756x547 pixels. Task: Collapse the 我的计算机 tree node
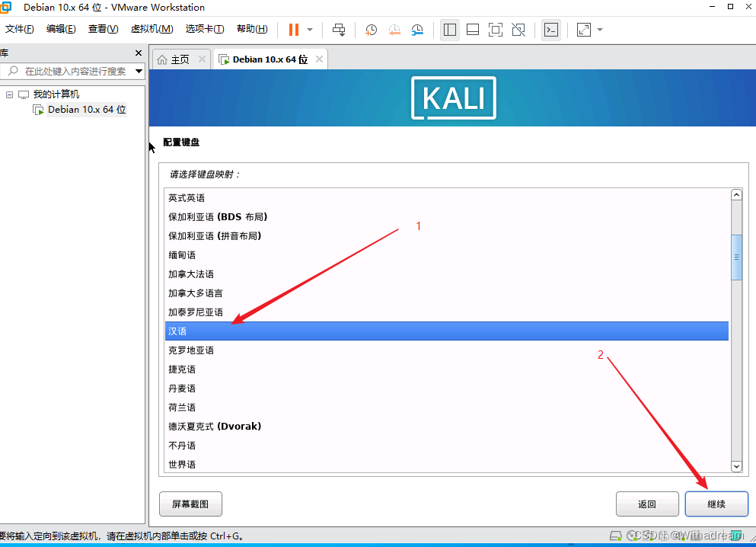(9, 94)
